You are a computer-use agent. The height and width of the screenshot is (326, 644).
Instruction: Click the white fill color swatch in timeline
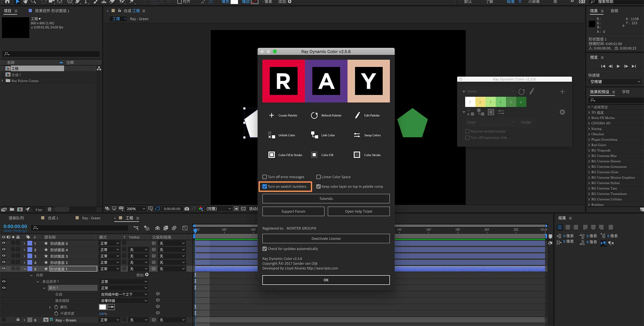(102, 307)
